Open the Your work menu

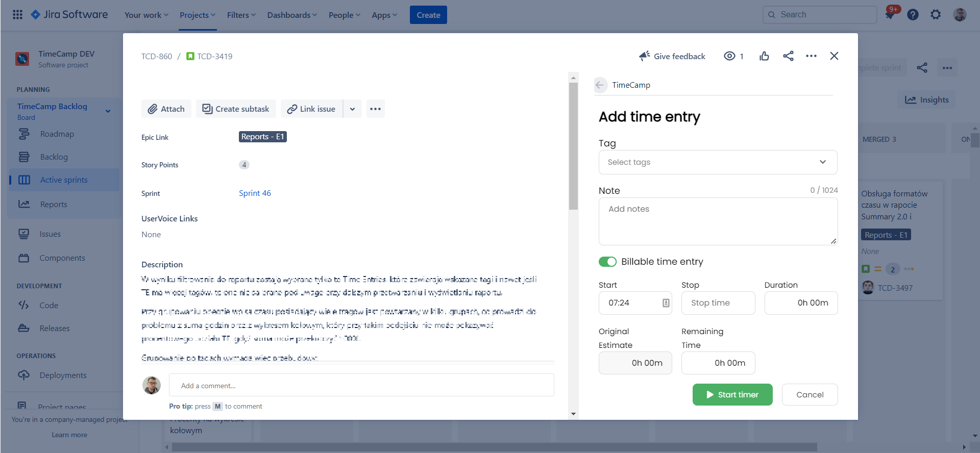[x=146, y=15]
